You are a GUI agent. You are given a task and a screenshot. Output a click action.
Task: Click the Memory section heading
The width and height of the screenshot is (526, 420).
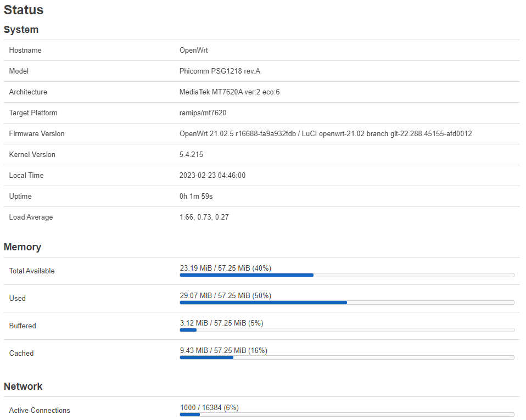tap(23, 247)
